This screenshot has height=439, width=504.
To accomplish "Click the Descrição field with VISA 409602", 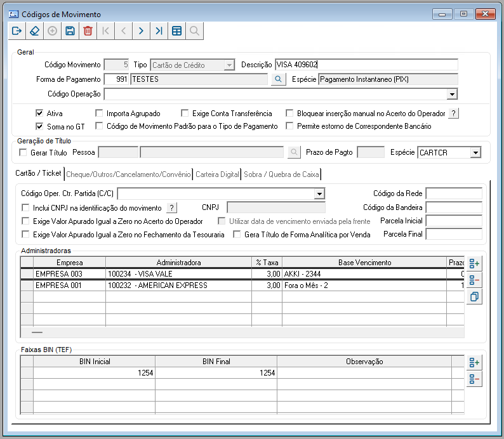I will (x=366, y=64).
